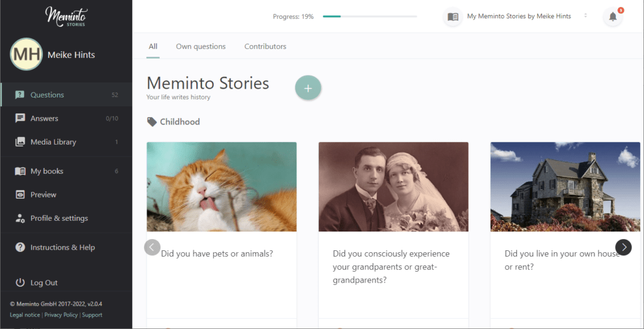Click the Instructions & Help question mark icon

[x=19, y=247]
